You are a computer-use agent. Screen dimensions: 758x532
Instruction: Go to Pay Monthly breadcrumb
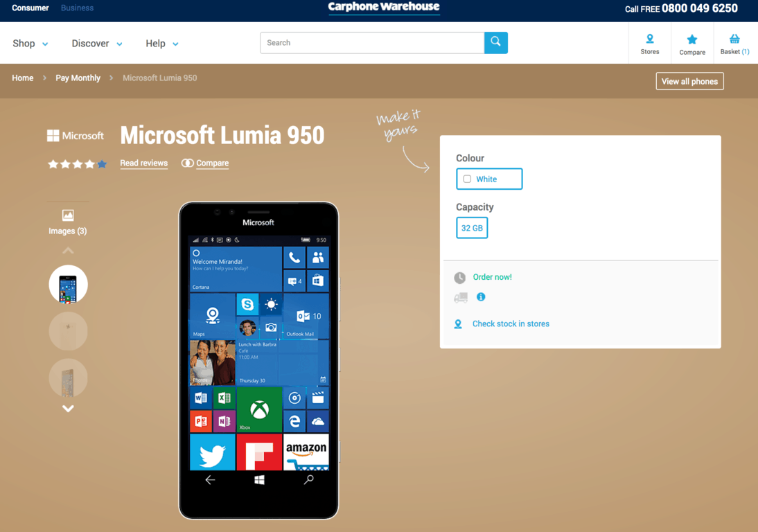(78, 78)
